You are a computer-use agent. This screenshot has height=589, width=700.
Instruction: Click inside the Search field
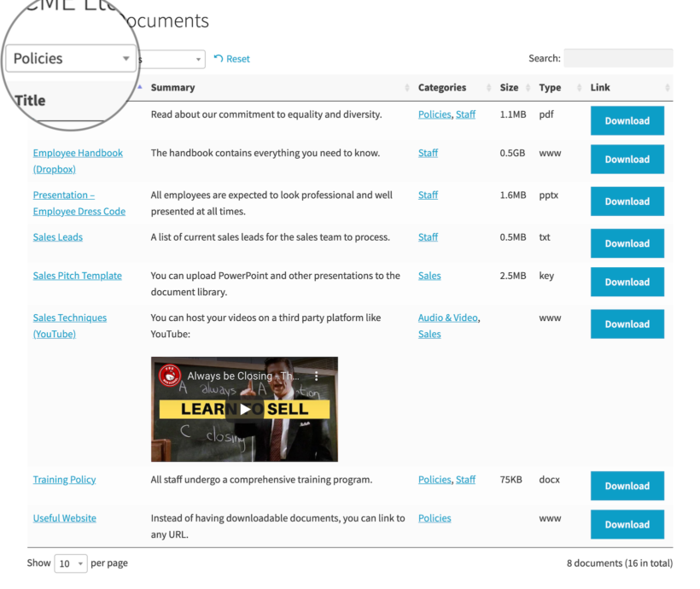[618, 58]
